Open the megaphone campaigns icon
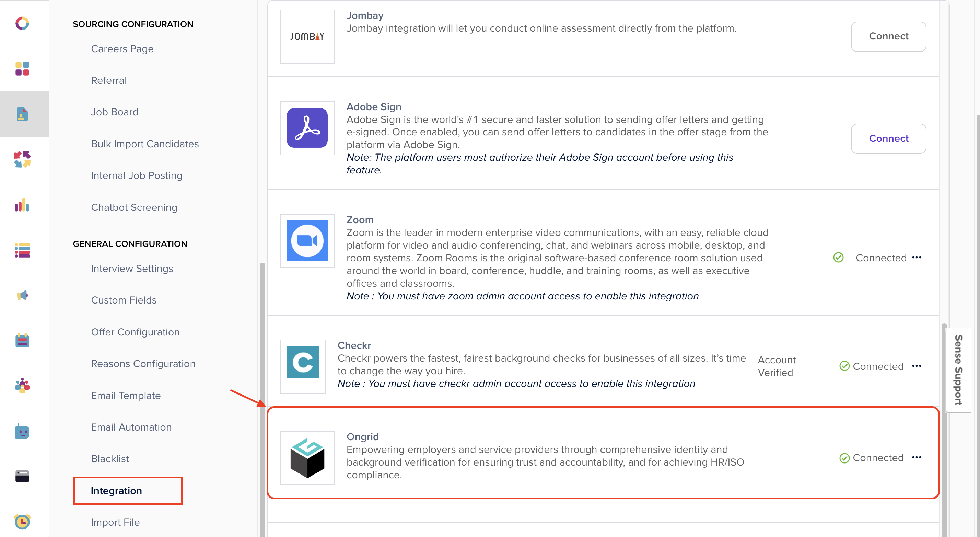Image resolution: width=980 pixels, height=537 pixels. coord(23,296)
